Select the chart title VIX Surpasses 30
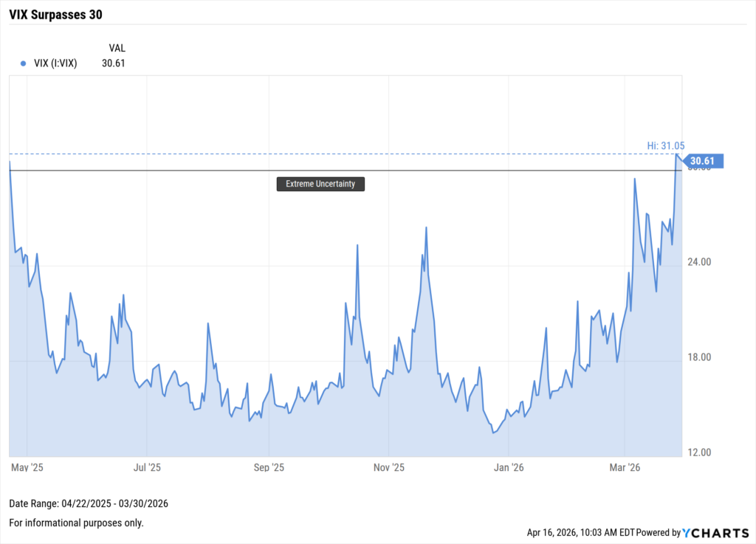This screenshot has width=756, height=544. coord(55,14)
